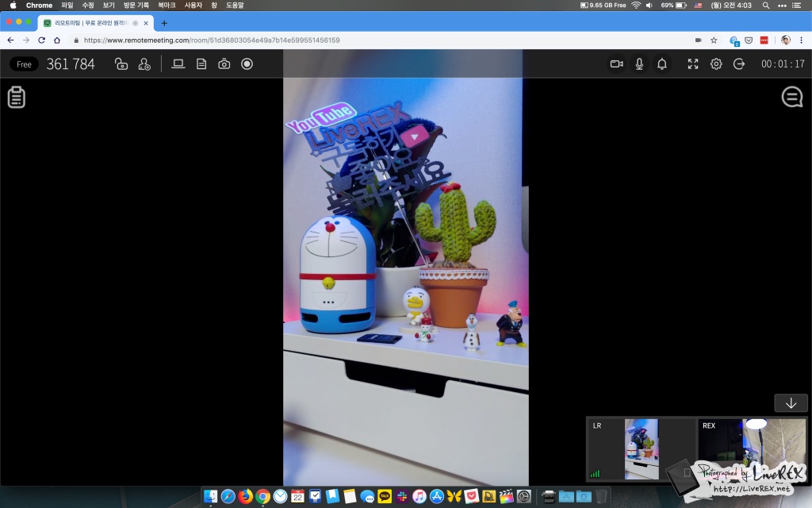Reload the page in Chrome
Viewport: 812px width, 508px height.
tap(41, 40)
